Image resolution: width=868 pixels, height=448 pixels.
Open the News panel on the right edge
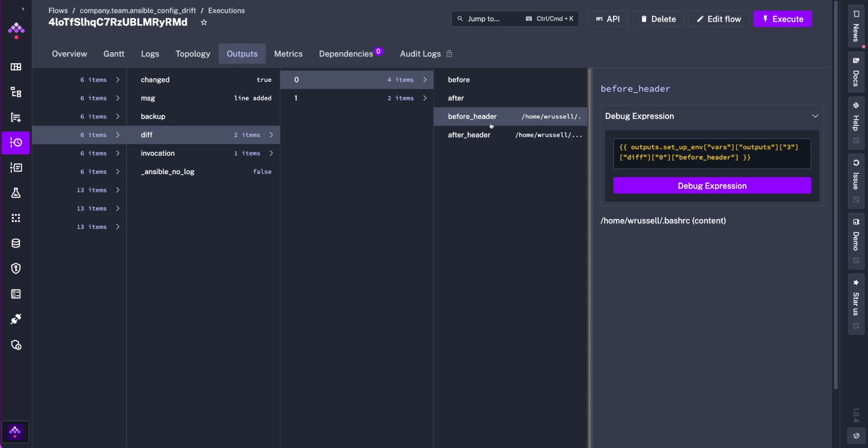[855, 28]
